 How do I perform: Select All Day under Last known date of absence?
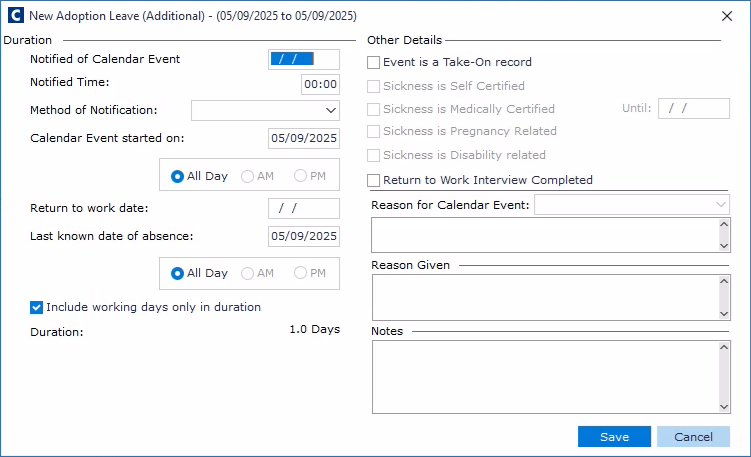(178, 273)
